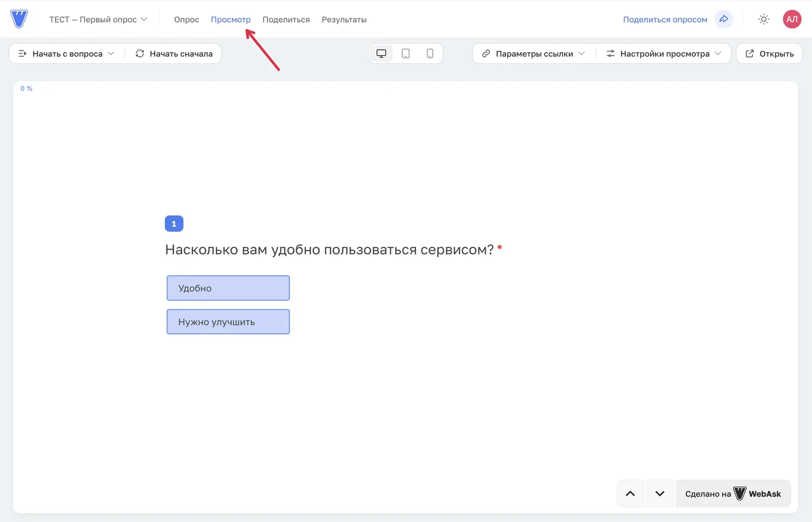
Task: Open the Поделиться tab
Action: [x=286, y=19]
